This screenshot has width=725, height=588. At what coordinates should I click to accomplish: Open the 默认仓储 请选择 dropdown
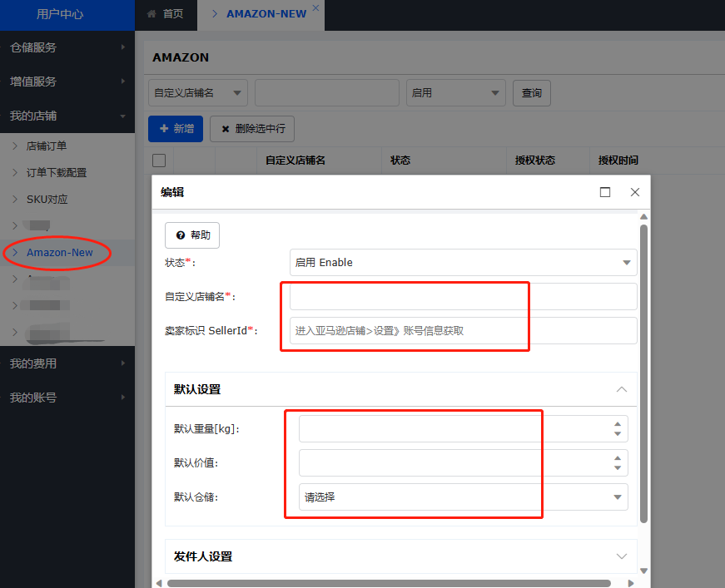point(463,497)
